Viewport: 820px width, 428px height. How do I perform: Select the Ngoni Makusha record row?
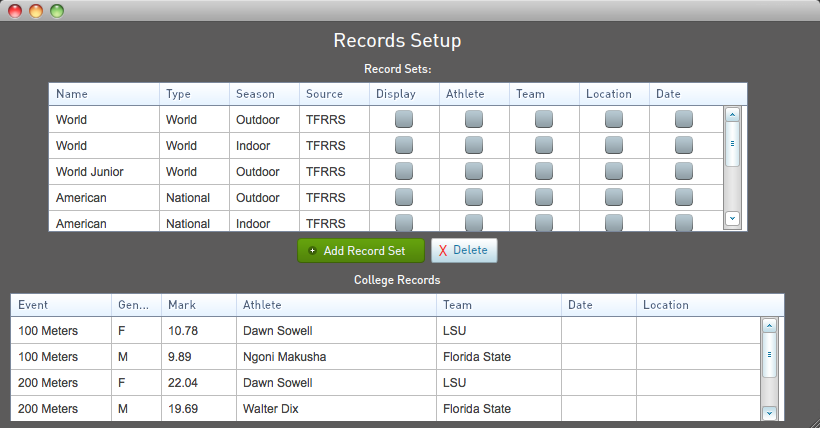pyautogui.click(x=386, y=357)
